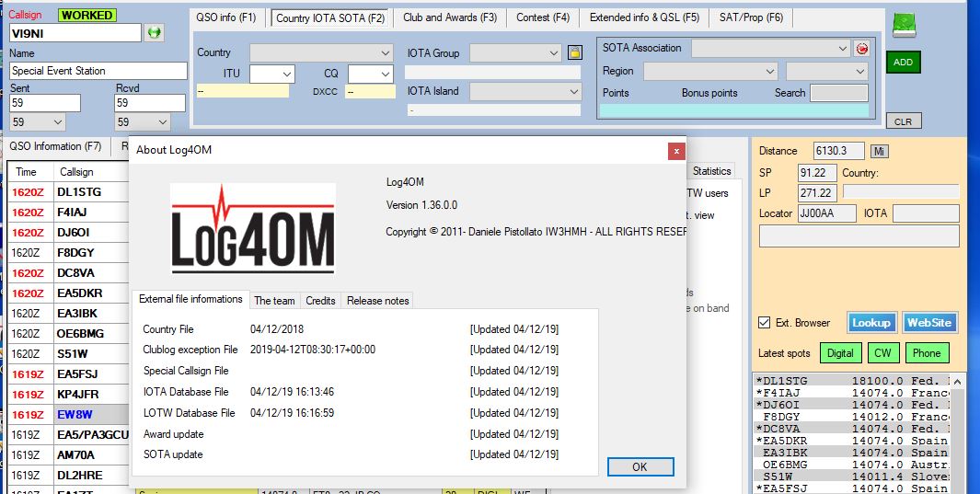Close the About Log4OM dialog
980x494 pixels.
676,151
